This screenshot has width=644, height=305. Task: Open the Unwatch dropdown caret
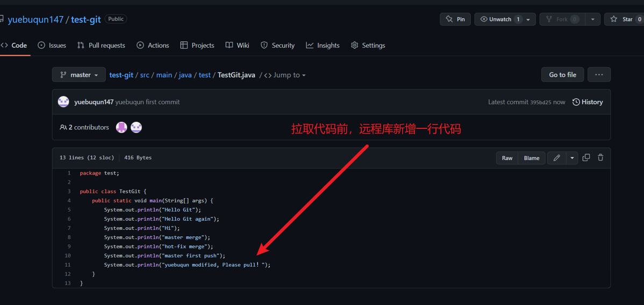point(528,19)
